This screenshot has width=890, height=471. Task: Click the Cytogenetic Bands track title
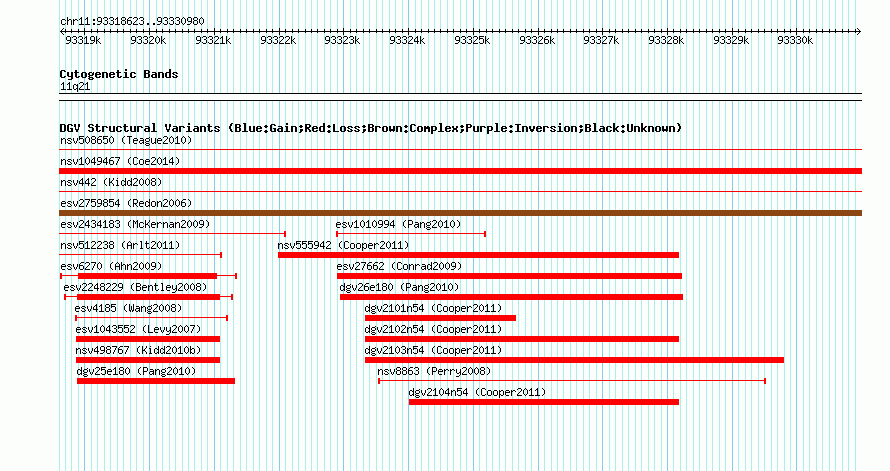pyautogui.click(x=119, y=74)
